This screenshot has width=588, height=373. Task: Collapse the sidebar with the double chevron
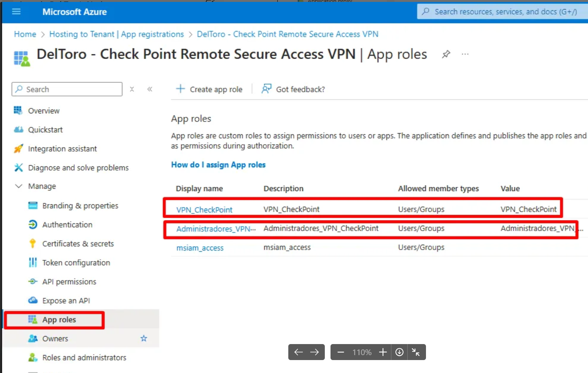pos(150,89)
